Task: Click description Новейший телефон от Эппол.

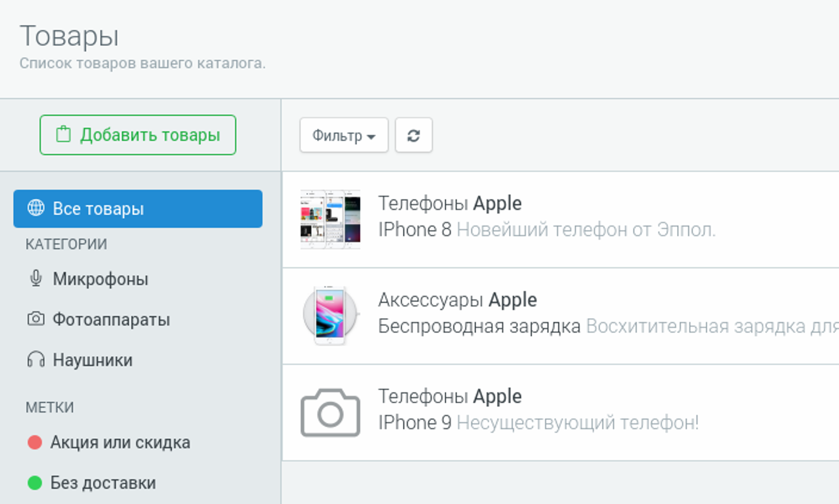Action: coord(586,230)
